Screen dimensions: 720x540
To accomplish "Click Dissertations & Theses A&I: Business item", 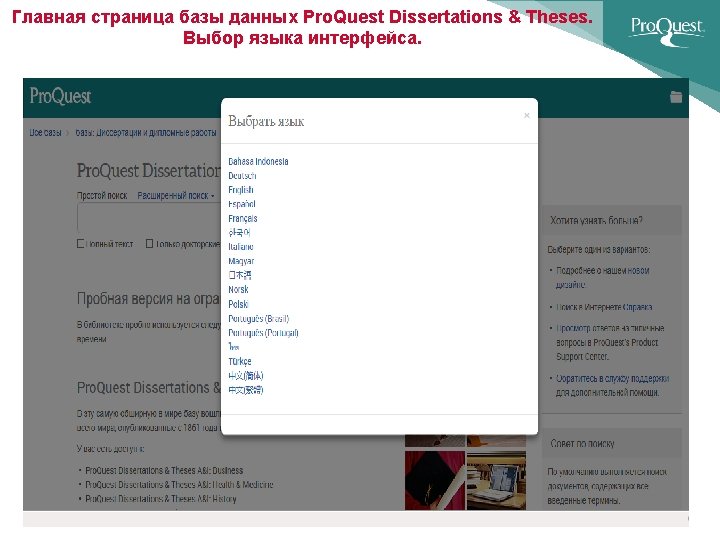I will 164,470.
